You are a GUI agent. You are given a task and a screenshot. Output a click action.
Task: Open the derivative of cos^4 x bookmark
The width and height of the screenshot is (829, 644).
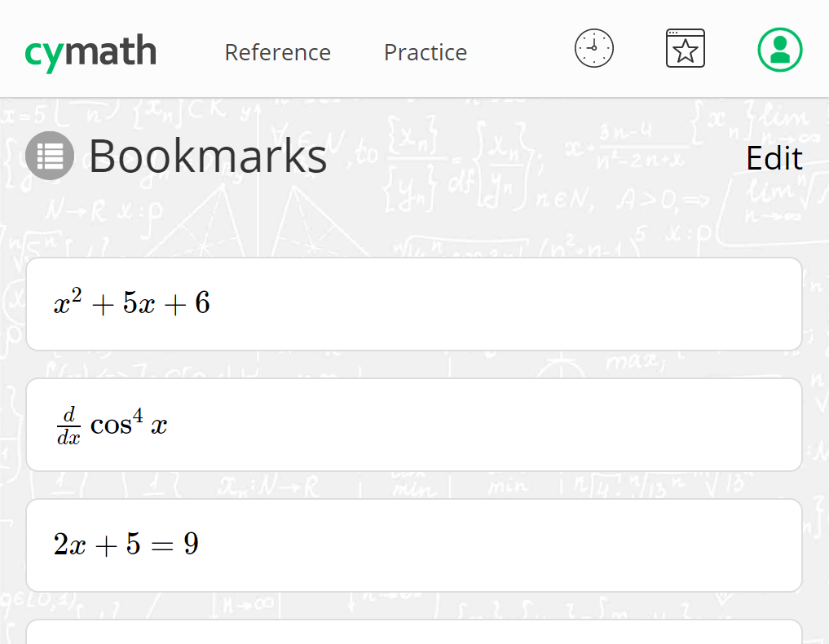point(413,424)
